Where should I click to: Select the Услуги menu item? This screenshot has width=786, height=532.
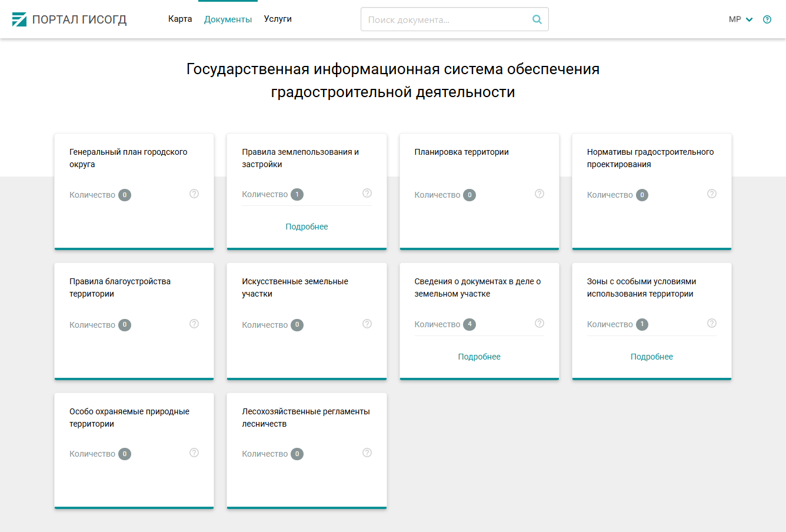tap(278, 18)
